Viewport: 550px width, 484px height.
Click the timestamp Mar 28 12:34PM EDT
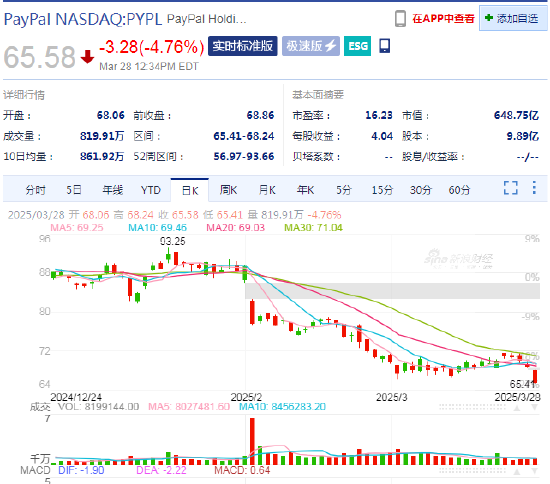coord(149,67)
